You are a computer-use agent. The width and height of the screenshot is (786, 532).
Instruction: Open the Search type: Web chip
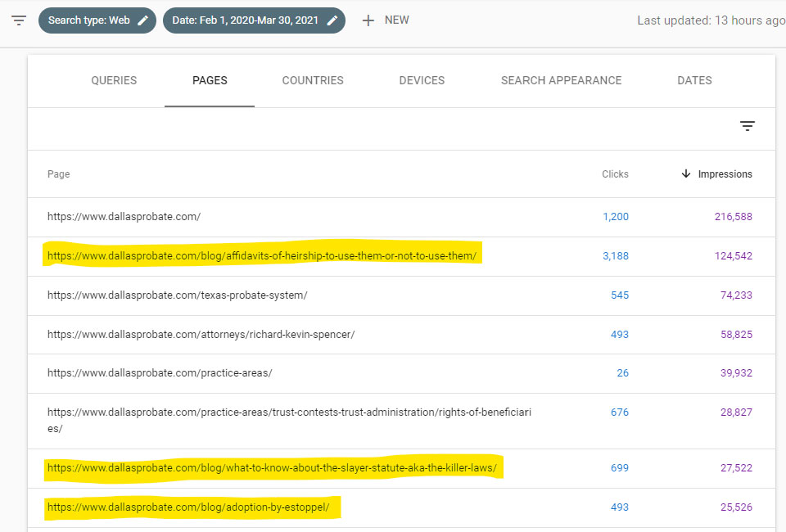tap(88, 20)
